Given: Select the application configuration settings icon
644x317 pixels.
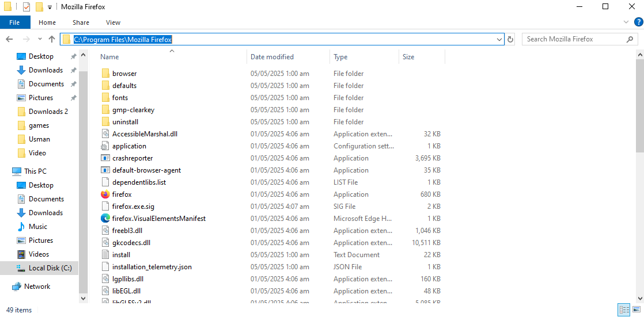Looking at the screenshot, I should coord(105,146).
